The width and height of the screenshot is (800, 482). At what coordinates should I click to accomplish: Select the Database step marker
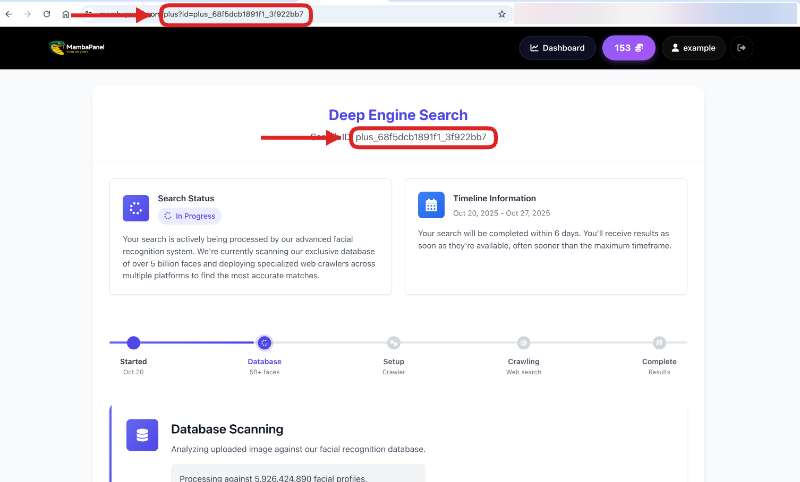pos(264,343)
